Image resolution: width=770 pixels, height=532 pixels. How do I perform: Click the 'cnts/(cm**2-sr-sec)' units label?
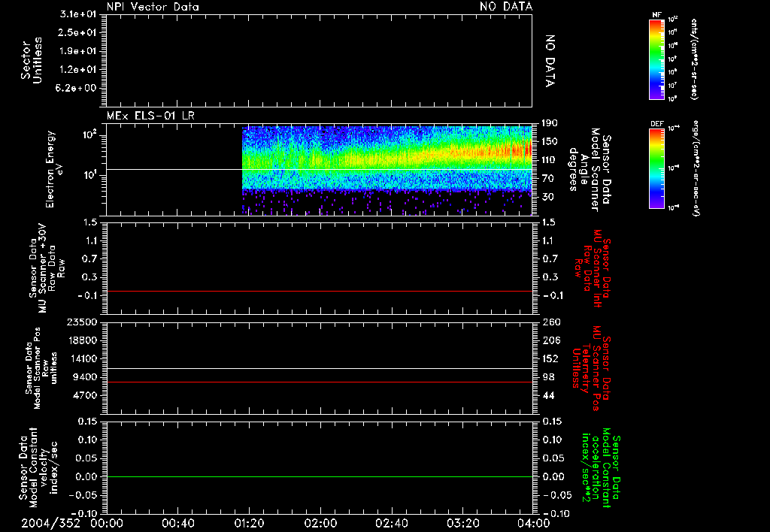(694, 59)
